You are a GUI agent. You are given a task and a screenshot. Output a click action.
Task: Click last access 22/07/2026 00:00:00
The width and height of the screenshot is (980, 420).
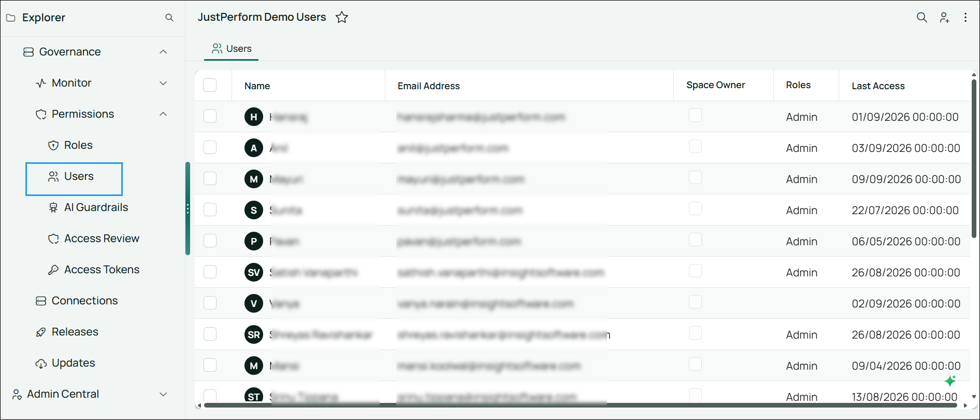tap(905, 210)
